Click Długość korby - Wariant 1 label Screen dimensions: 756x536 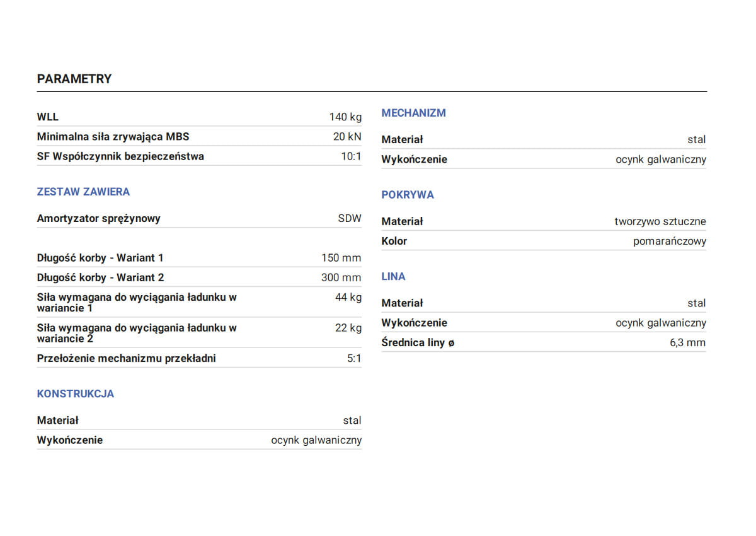coord(100,258)
